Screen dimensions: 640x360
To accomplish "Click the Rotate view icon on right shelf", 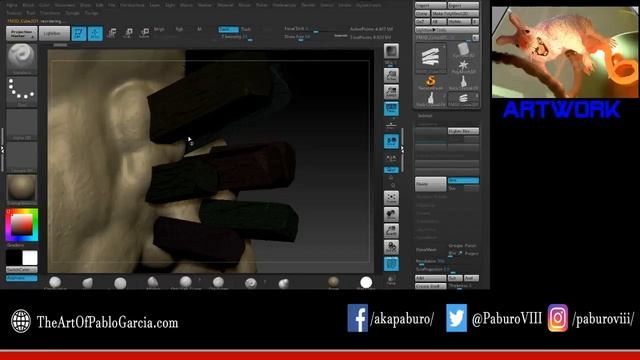I will tap(391, 247).
